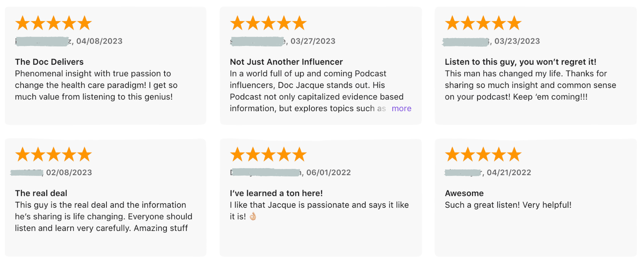Click the 'Awesome' review title
The width and height of the screenshot is (644, 262).
(464, 193)
